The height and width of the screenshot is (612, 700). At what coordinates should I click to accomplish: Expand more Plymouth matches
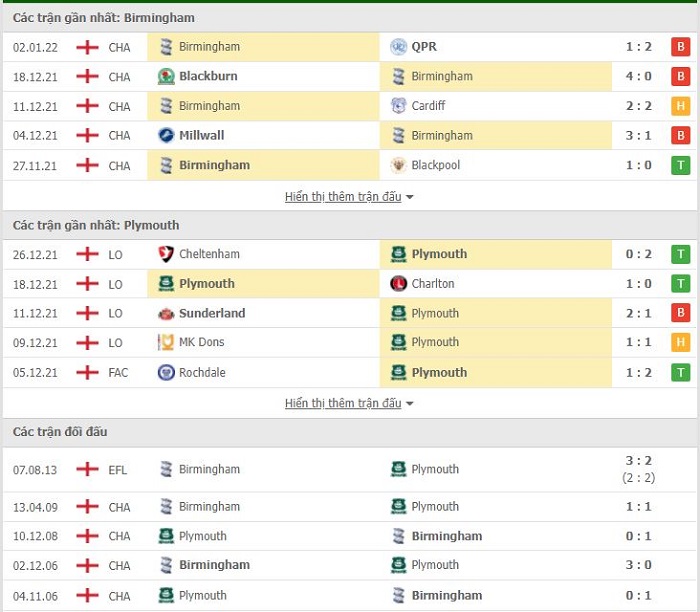[349, 403]
